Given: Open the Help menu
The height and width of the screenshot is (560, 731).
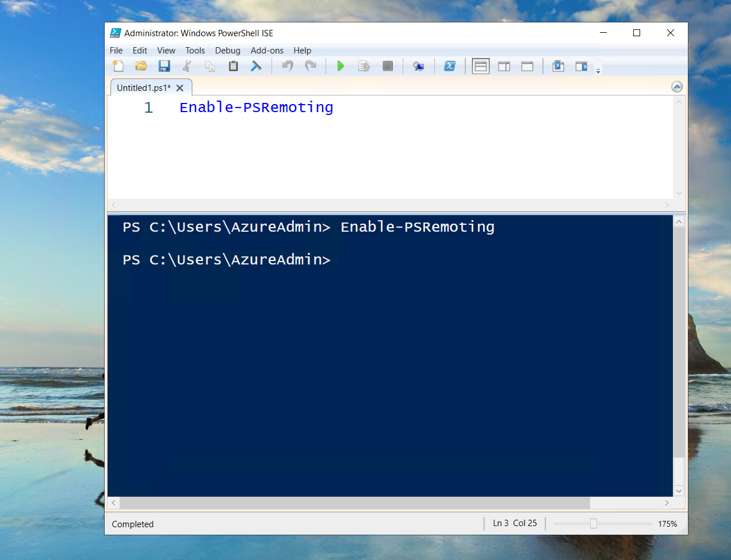Looking at the screenshot, I should click(x=303, y=51).
